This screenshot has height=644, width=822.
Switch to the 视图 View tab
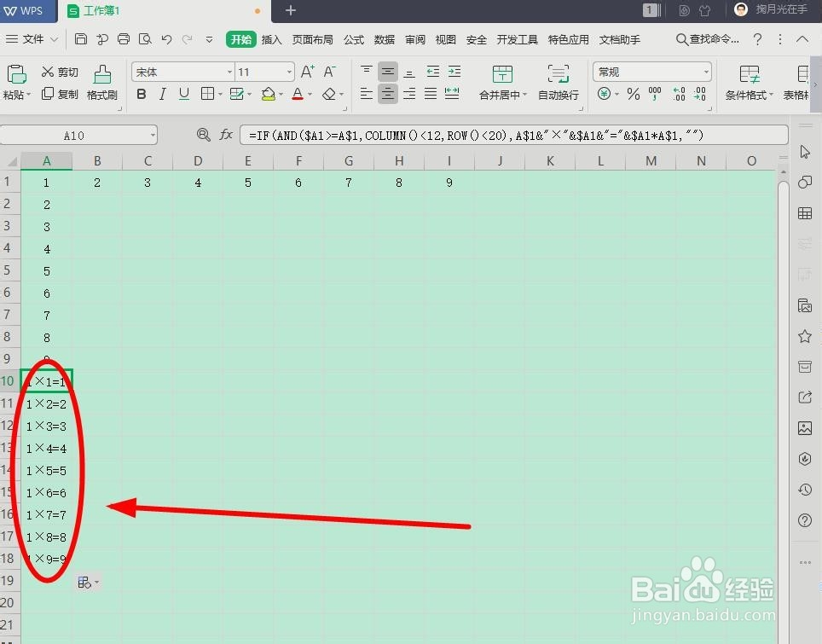[446, 39]
